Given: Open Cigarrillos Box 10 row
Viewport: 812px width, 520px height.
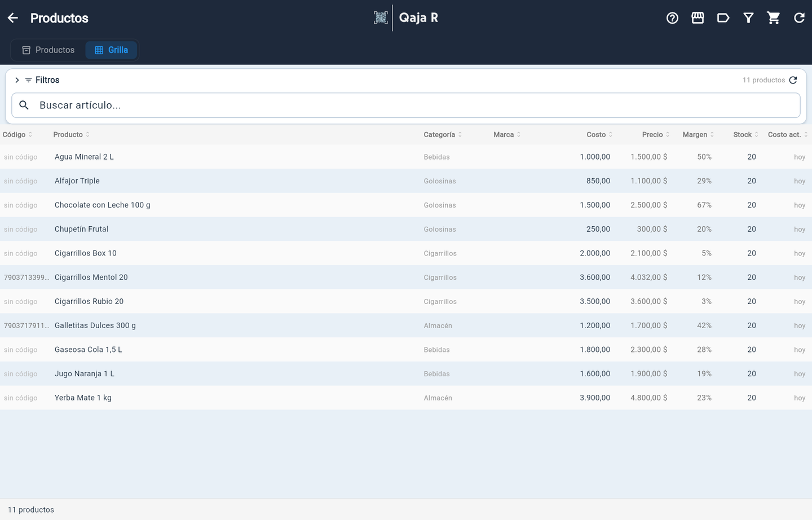Looking at the screenshot, I should pyautogui.click(x=406, y=253).
